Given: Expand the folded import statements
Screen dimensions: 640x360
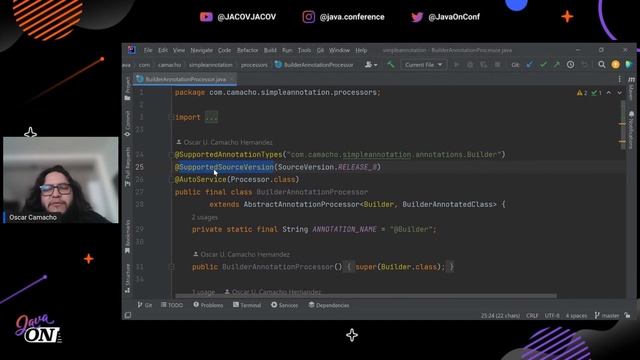Looking at the screenshot, I should tap(171, 118).
